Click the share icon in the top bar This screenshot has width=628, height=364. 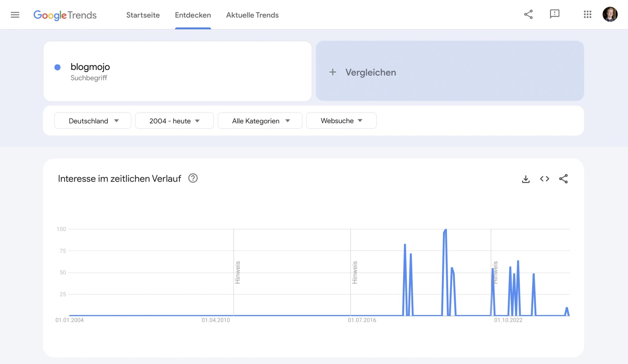coord(529,14)
